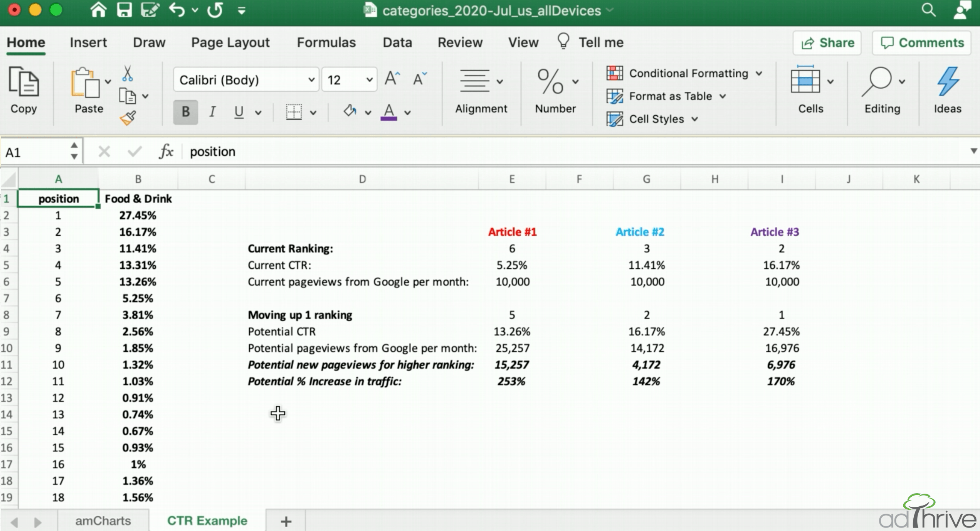980x531 pixels.
Task: Decrease font size with the smaller A icon
Action: [x=420, y=79]
